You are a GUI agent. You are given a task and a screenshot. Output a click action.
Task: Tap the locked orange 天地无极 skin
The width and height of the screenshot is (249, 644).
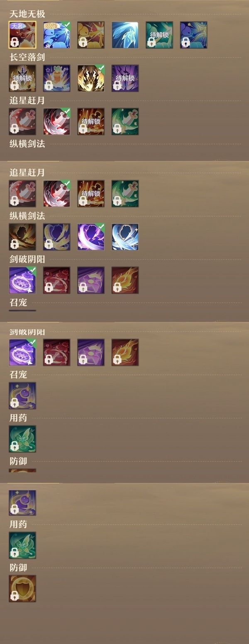coord(91,35)
